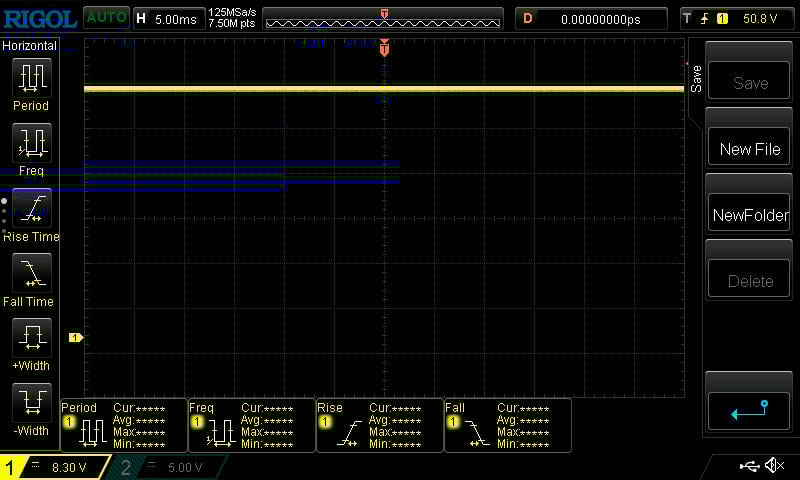800x480 pixels.
Task: Click the trigger source channel 1 badge
Action: tap(722, 19)
